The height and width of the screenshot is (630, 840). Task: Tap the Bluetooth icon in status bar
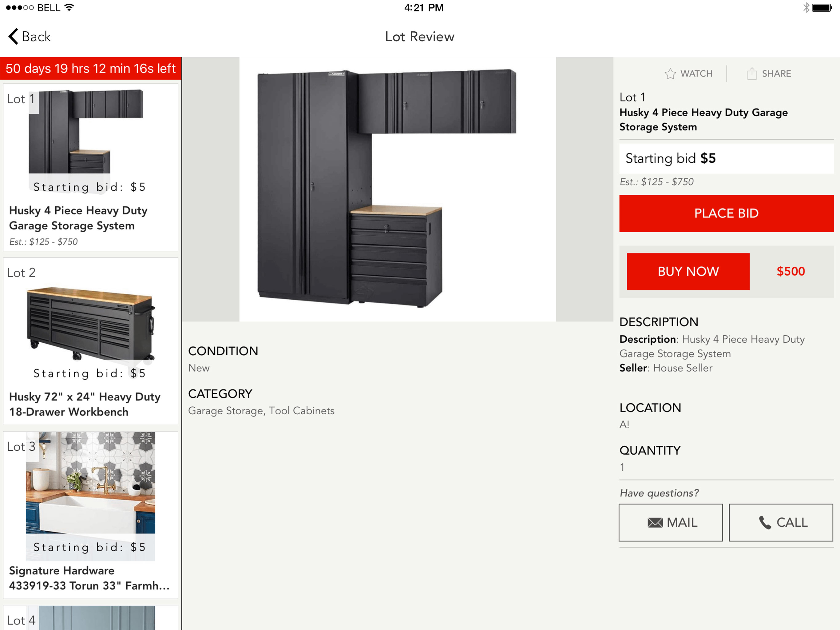click(806, 8)
